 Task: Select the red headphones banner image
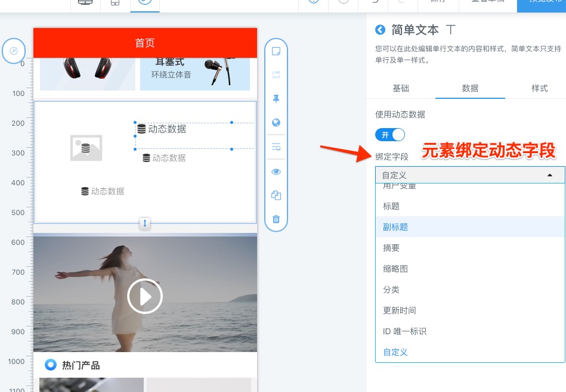pos(87,74)
